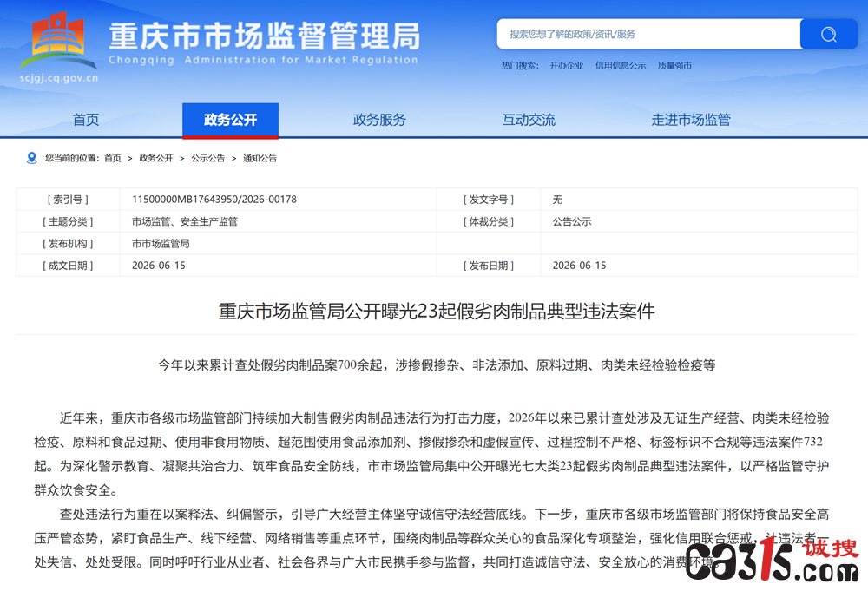
Task: Click hot search link 质量强市
Action: pyautogui.click(x=674, y=65)
